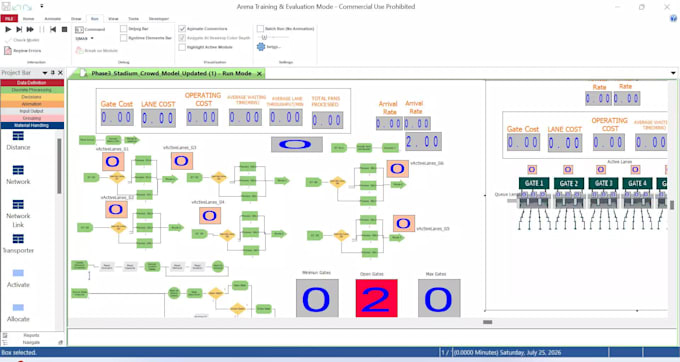Select the Distance module in Project Bar
680x362 pixels.
(x=18, y=140)
